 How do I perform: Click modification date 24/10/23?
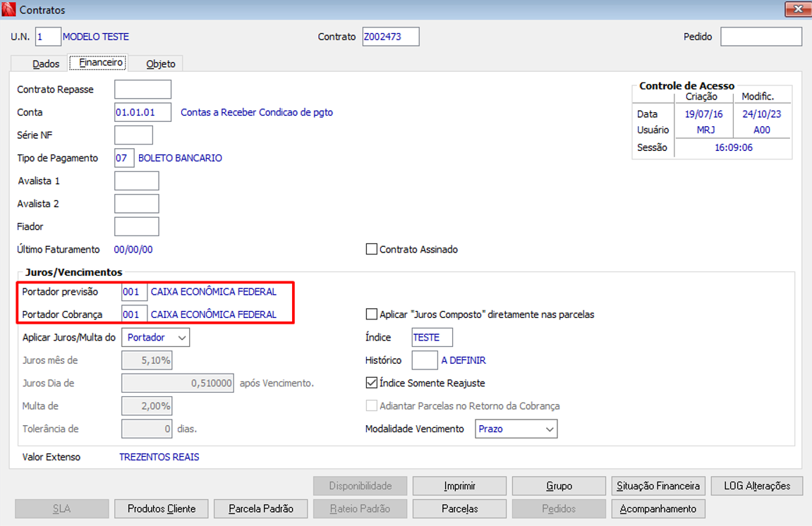point(762,114)
